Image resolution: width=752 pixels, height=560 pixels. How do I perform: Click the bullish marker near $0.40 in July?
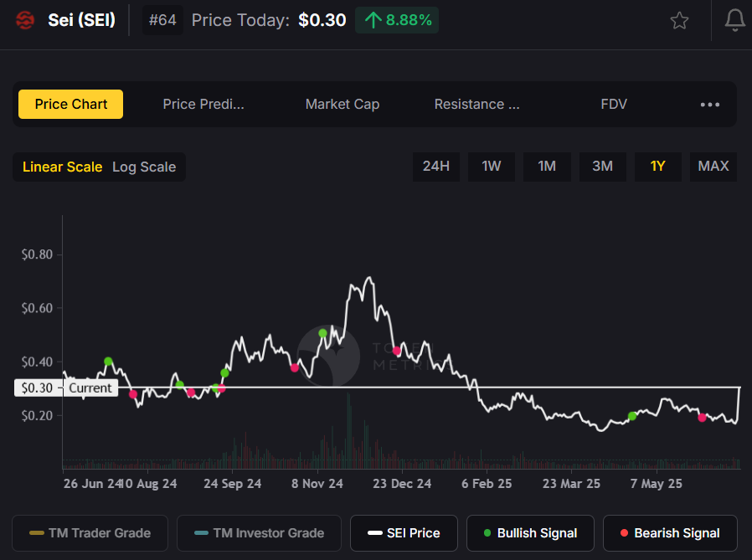coord(108,361)
